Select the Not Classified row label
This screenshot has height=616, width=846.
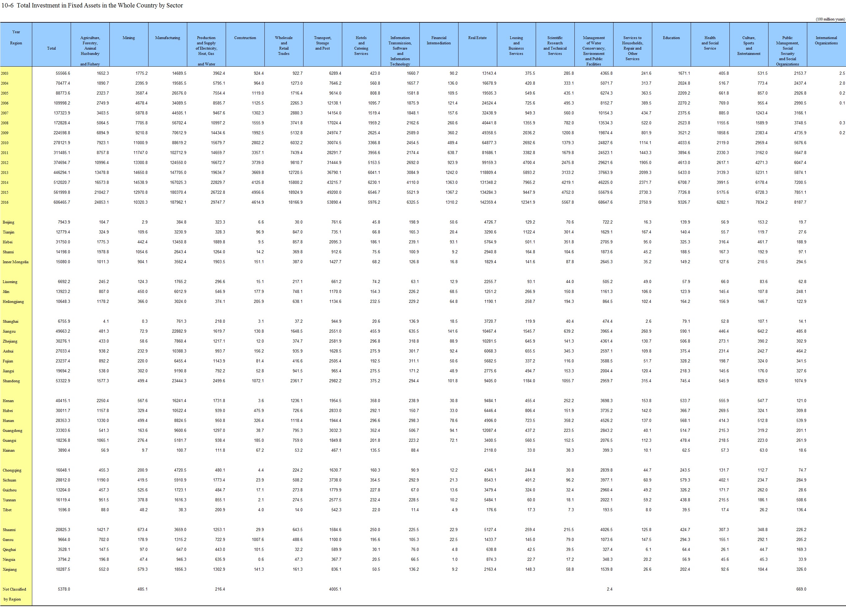coord(14,589)
